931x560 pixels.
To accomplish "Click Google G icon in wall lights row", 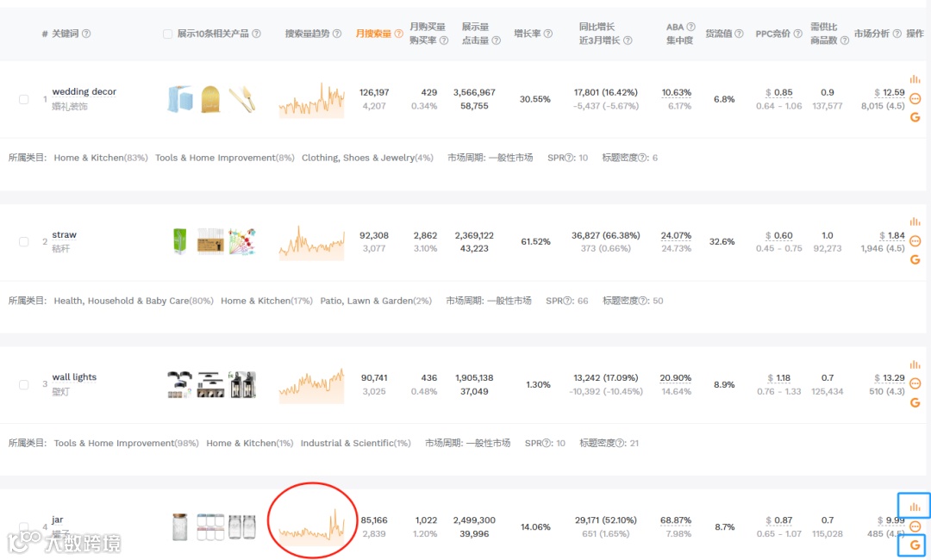I will pyautogui.click(x=915, y=403).
